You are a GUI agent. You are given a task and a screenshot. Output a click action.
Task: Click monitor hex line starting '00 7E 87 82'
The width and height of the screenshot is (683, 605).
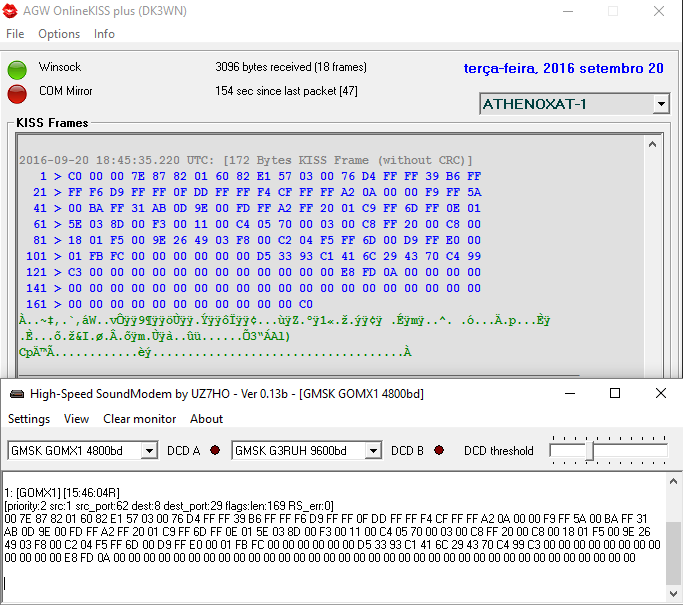pos(326,519)
